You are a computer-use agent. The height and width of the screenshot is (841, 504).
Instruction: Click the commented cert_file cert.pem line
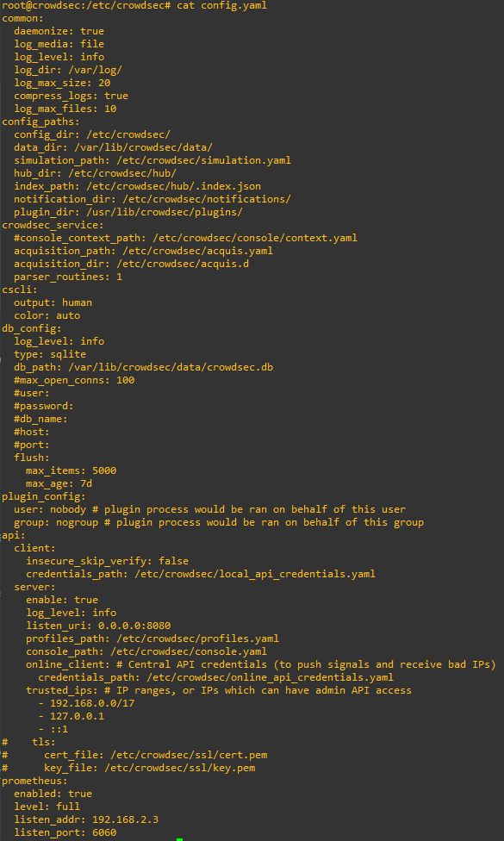point(134,755)
